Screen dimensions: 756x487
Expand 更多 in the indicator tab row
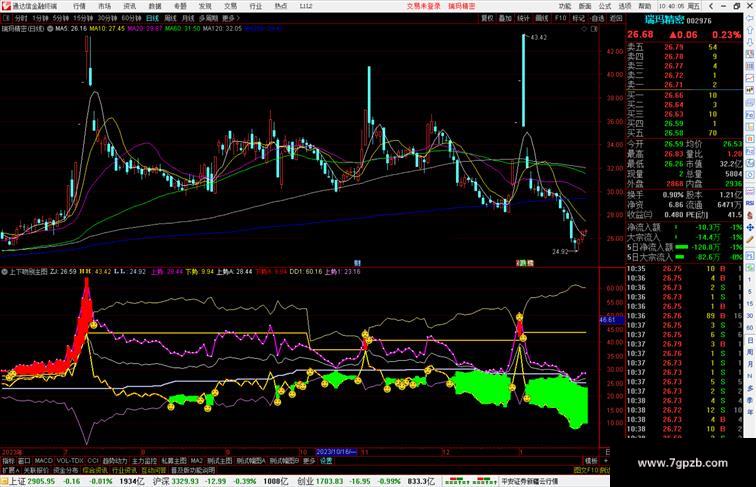(x=309, y=461)
